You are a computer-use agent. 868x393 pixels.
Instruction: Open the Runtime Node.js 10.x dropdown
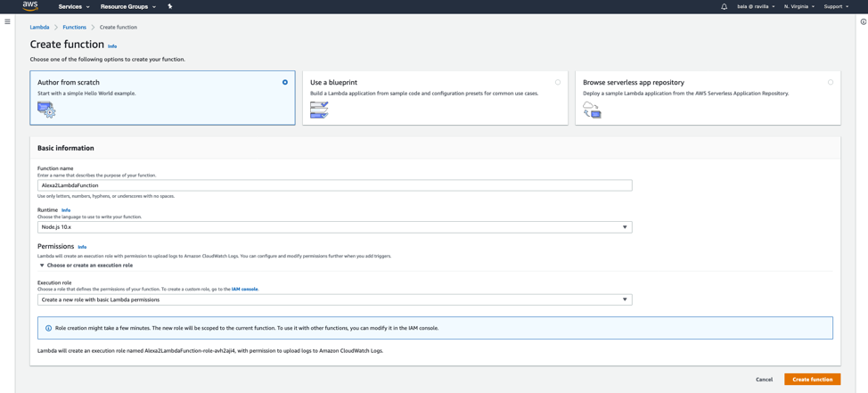click(334, 227)
